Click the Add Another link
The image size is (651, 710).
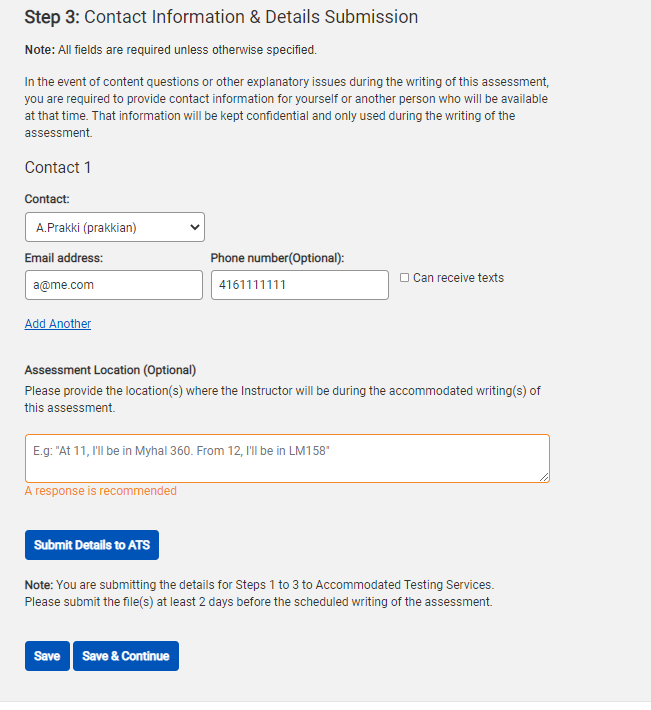click(x=58, y=324)
